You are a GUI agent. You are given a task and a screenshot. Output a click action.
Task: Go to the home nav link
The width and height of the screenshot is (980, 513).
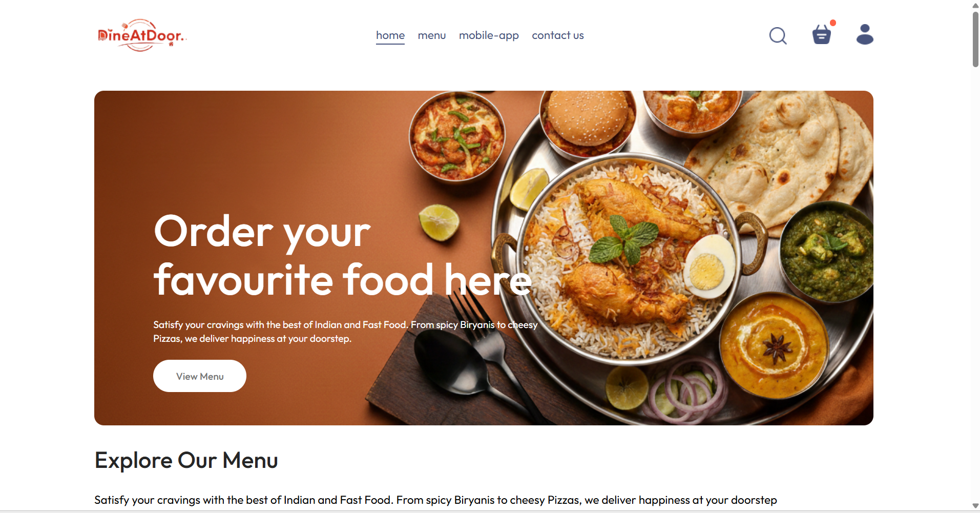(390, 35)
